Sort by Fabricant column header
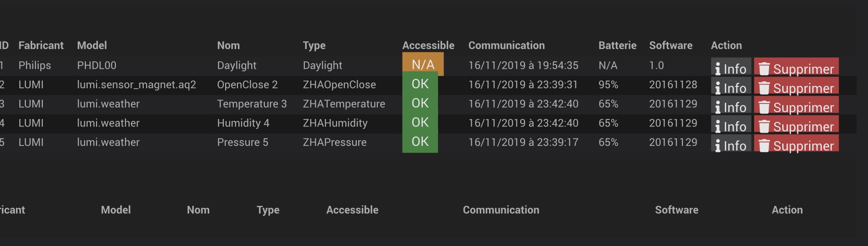This screenshot has width=868, height=246. [x=41, y=45]
